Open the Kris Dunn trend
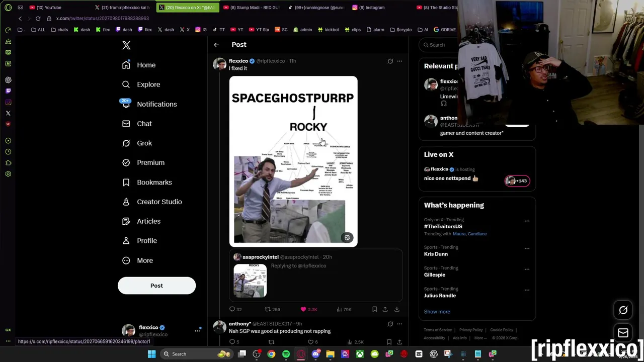This screenshot has width=644, height=362. click(x=436, y=254)
